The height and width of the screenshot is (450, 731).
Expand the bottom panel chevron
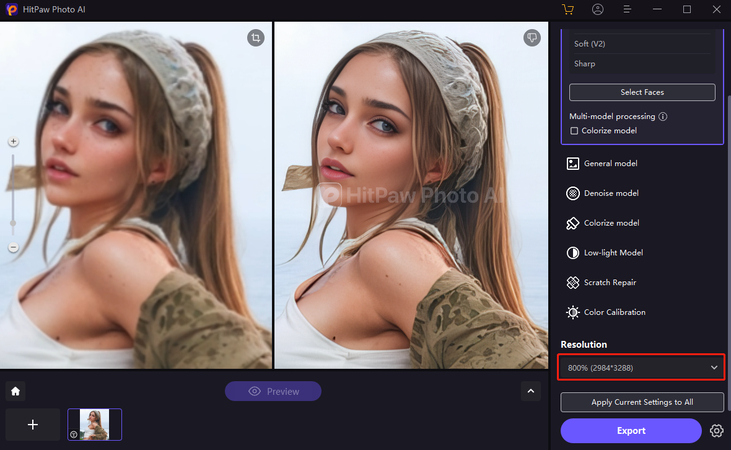pyautogui.click(x=531, y=391)
